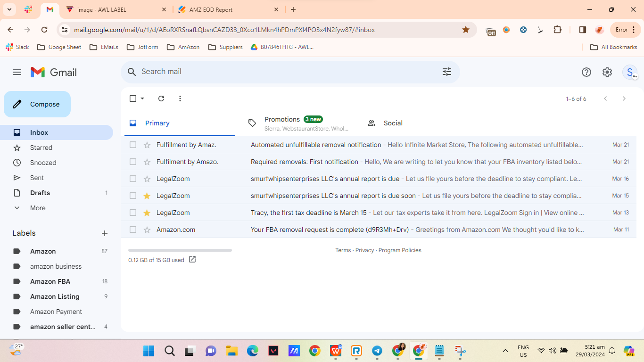
Task: Open the browser Extensions puzzle icon
Action: point(558,30)
